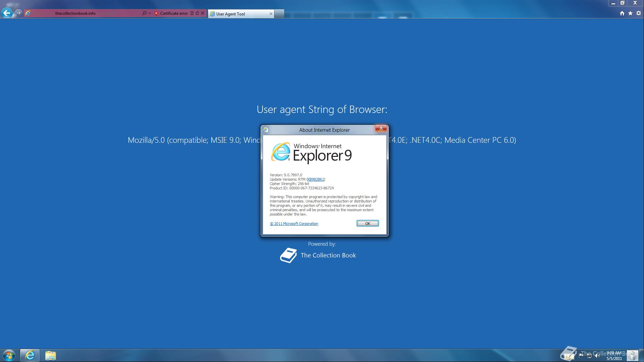Open a new tab with the blank tab button
The height and width of the screenshot is (362, 644).
coord(279,14)
